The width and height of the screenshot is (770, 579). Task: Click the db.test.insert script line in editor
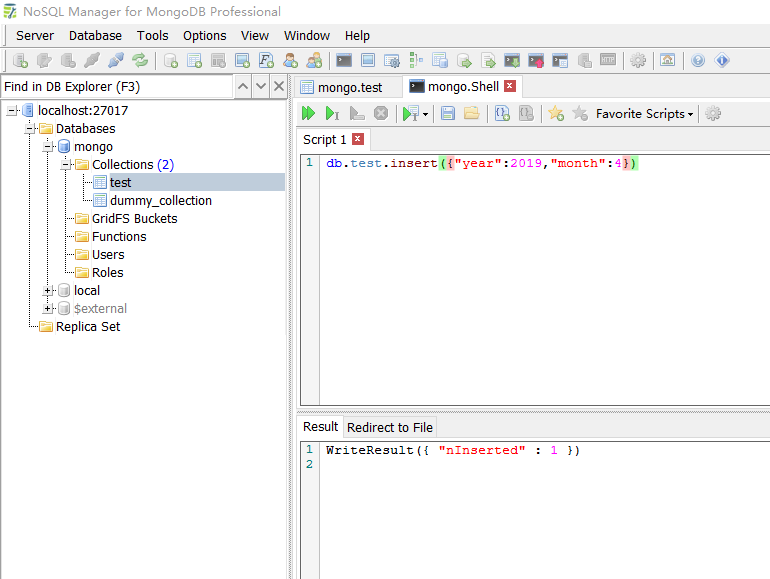pos(482,163)
